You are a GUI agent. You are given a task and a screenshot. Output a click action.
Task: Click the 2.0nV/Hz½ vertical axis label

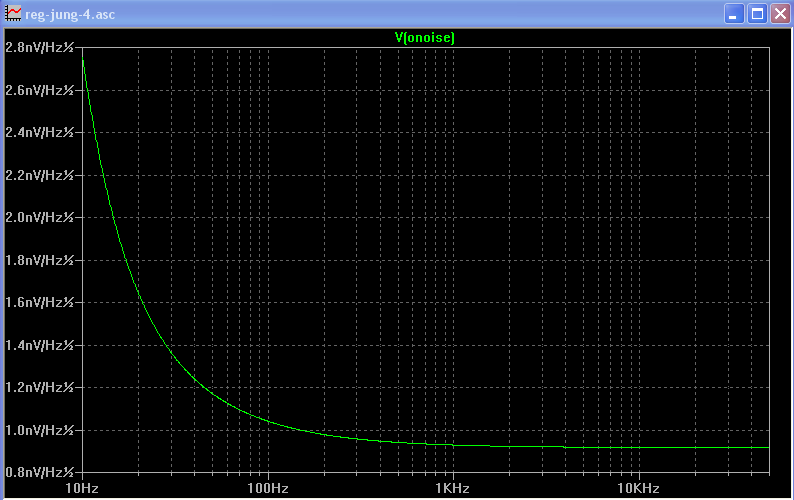[x=39, y=217]
